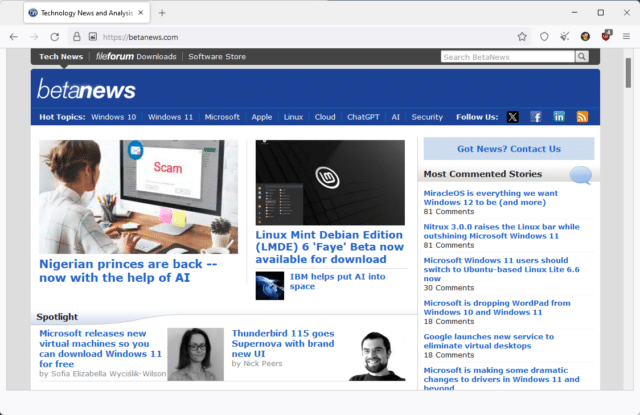Click the extension icon left of avatar
Screen dimensions: 640x415
(564, 37)
